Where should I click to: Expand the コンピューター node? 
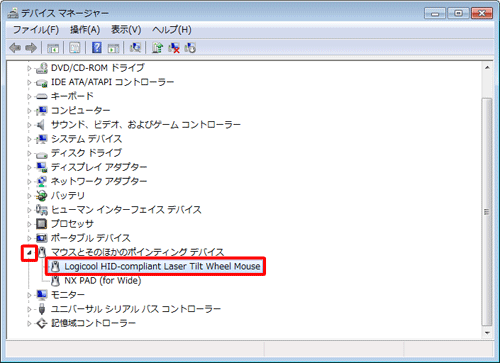pos(29,110)
